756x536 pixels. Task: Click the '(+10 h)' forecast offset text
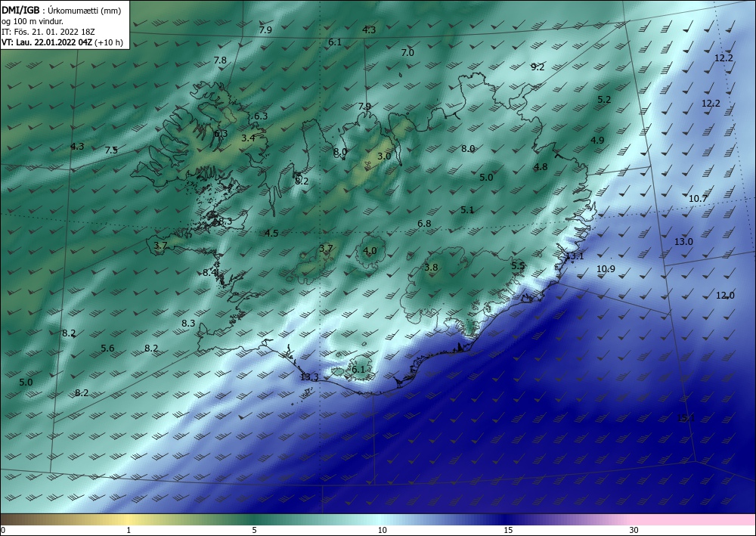coord(109,42)
